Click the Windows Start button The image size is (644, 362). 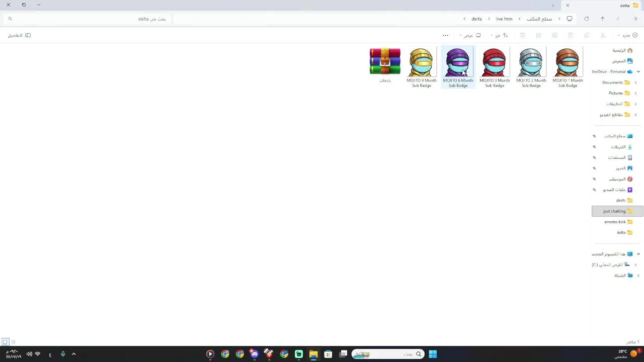pyautogui.click(x=433, y=354)
